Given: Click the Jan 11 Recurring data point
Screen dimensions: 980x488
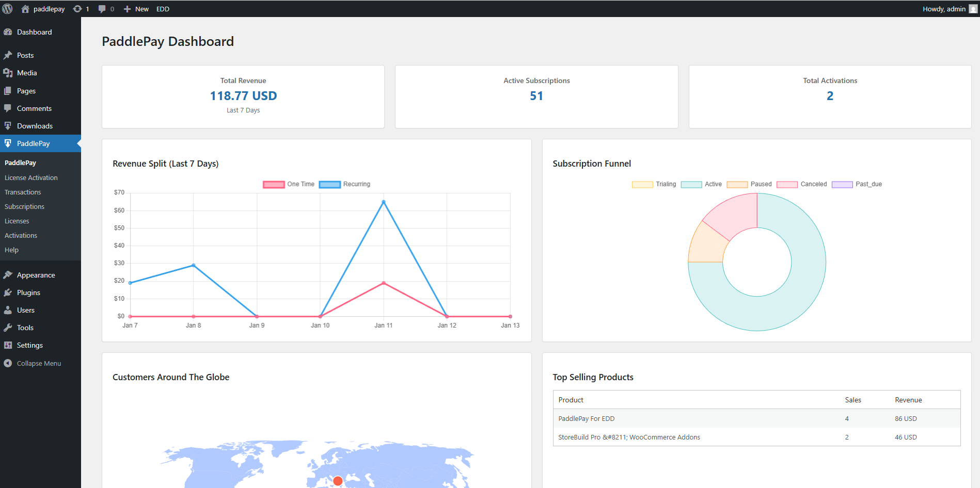Looking at the screenshot, I should (x=384, y=202).
